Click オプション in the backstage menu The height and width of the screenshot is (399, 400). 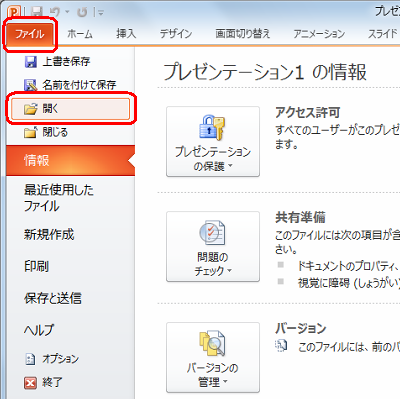(x=61, y=359)
